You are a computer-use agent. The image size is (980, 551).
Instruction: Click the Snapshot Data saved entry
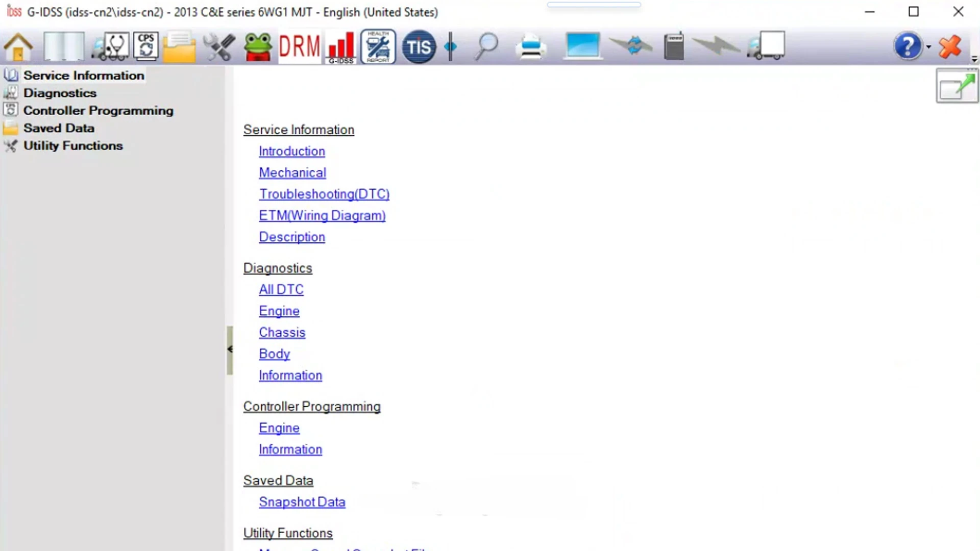tap(302, 502)
